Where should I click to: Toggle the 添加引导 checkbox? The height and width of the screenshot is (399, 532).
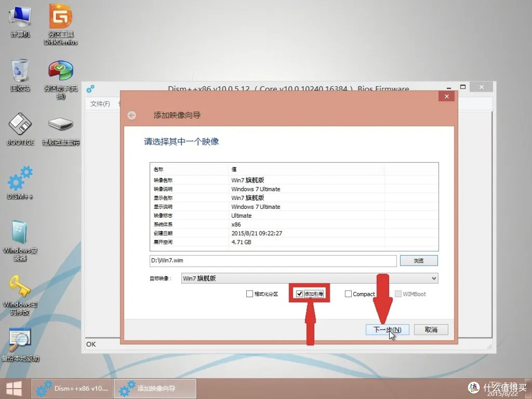[x=299, y=294]
